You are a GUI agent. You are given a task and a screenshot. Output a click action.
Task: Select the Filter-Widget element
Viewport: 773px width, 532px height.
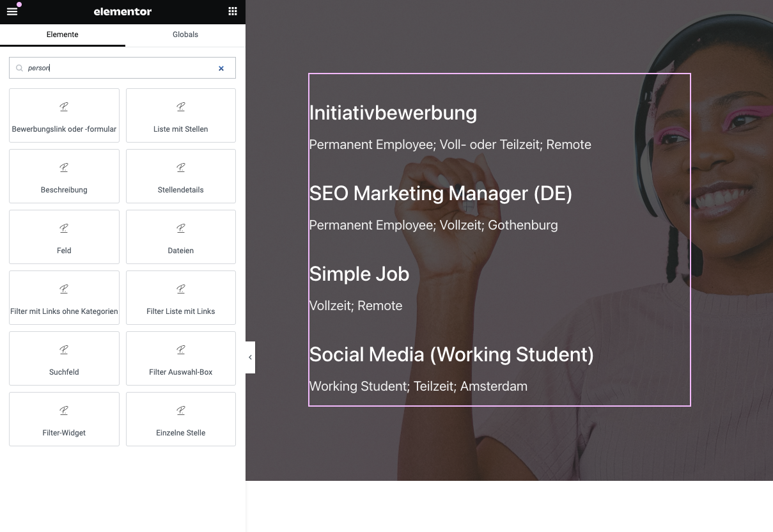point(64,419)
